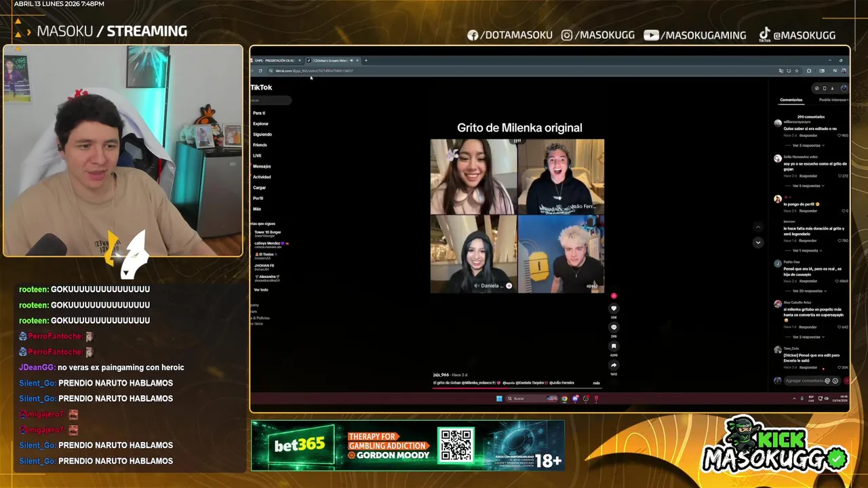
Task: Open 'Tower 10 Burger' followed account
Action: [267, 234]
